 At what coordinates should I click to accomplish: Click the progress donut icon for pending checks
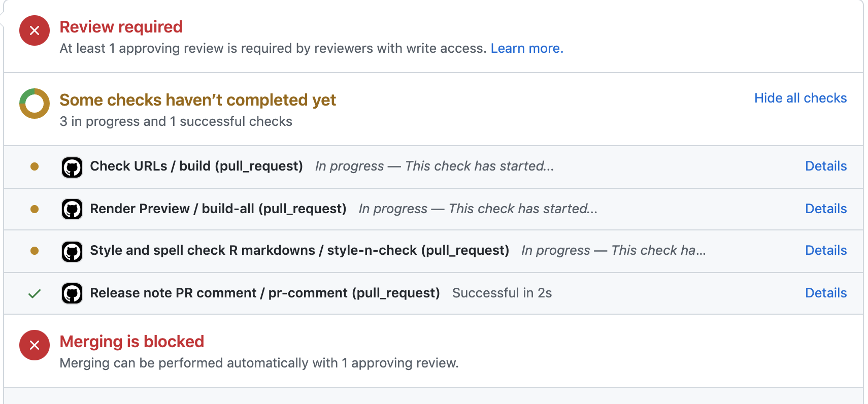35,104
